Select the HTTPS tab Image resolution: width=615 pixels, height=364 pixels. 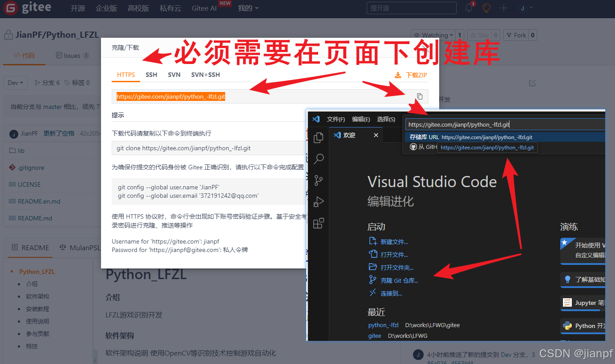(126, 75)
